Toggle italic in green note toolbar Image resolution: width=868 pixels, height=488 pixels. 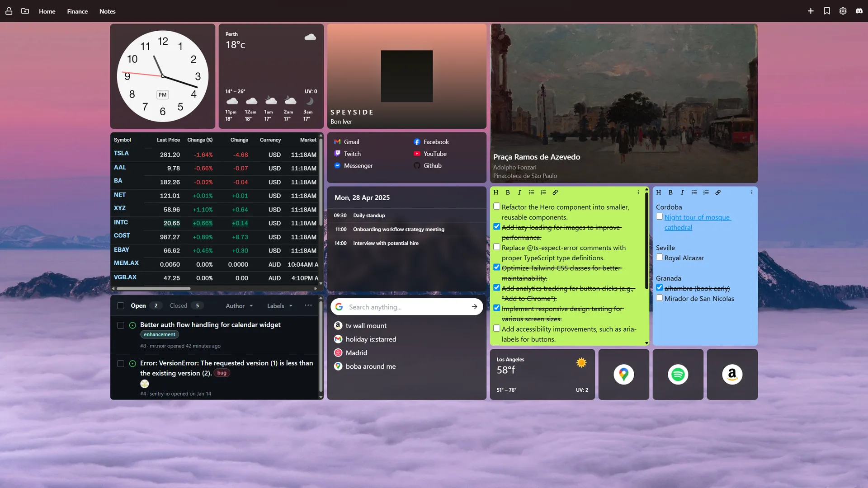(519, 192)
